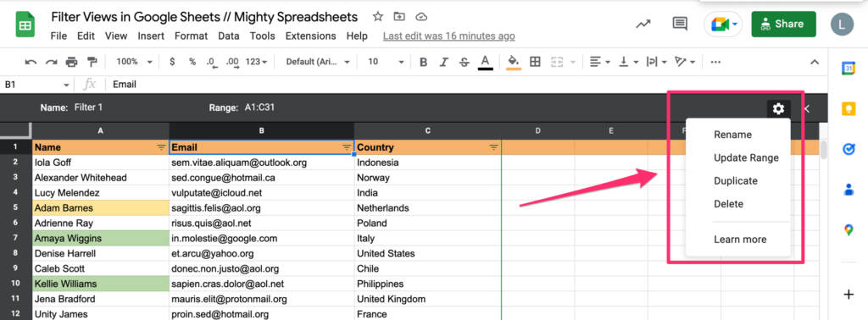Click the Undo arrow icon
This screenshot has width=868, height=320.
pyautogui.click(x=31, y=62)
